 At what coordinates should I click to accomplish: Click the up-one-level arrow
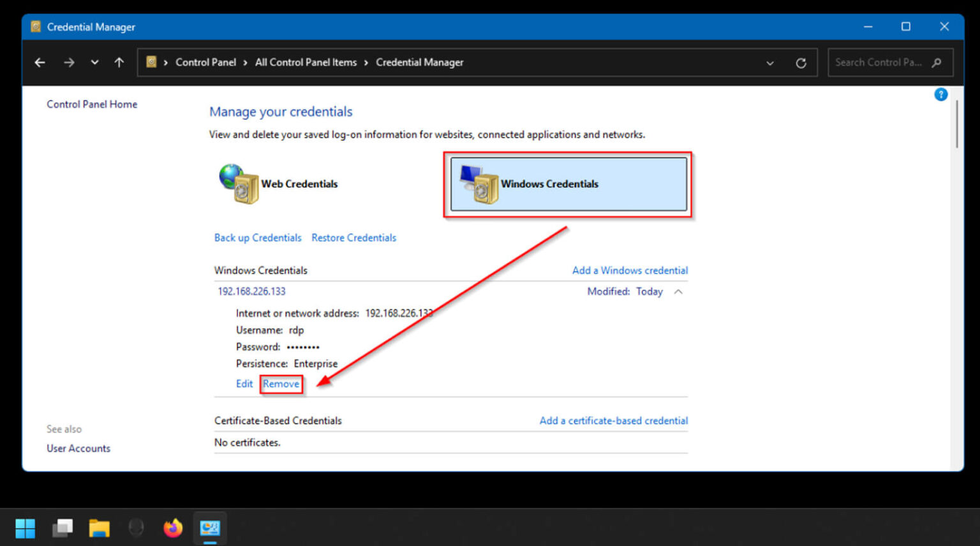pos(119,62)
